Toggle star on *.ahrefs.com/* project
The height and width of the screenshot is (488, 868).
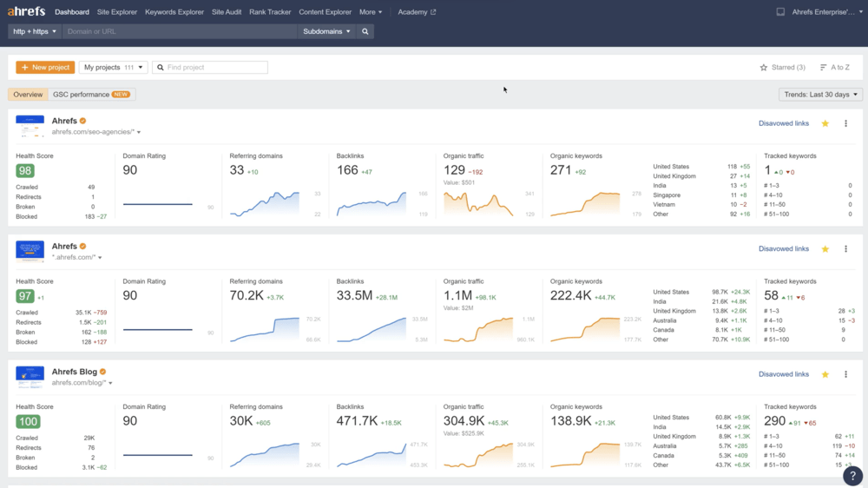825,249
